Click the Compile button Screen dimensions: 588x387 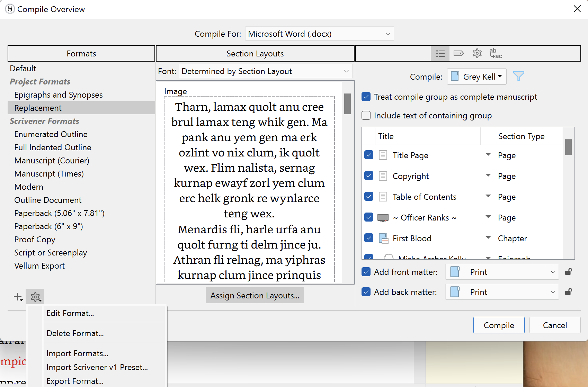click(499, 325)
